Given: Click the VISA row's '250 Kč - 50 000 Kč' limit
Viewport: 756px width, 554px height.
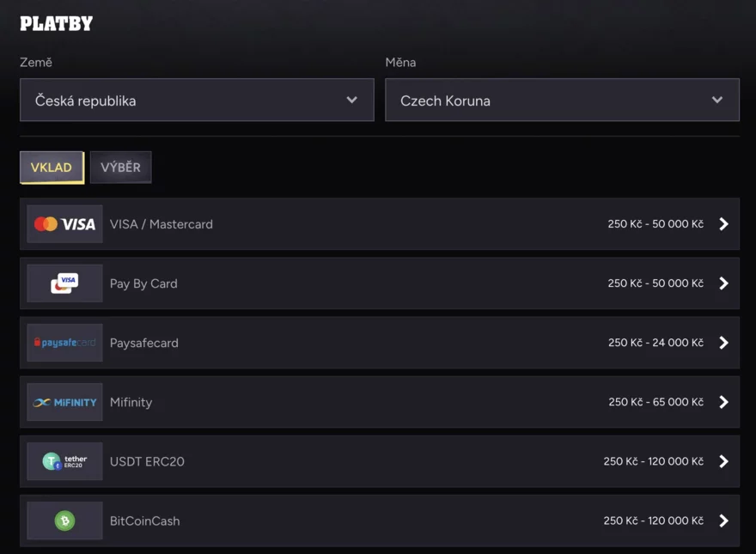Looking at the screenshot, I should pyautogui.click(x=655, y=223).
